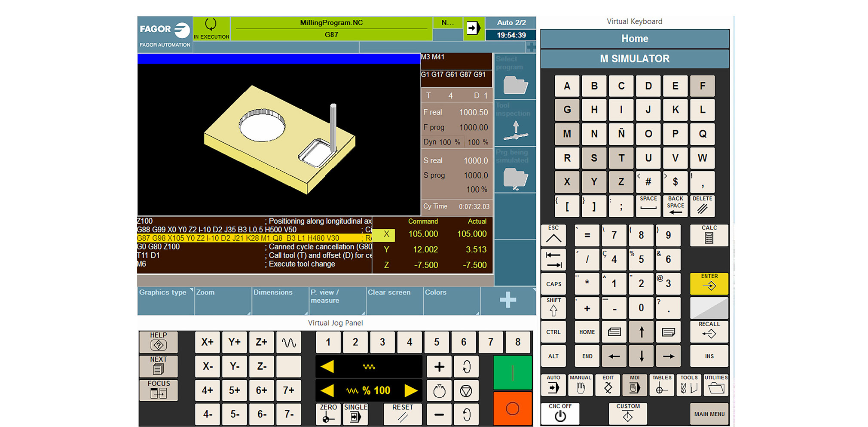Image resolution: width=868 pixels, height=427 pixels.
Task: Toggle the CAPS key
Action: (553, 284)
